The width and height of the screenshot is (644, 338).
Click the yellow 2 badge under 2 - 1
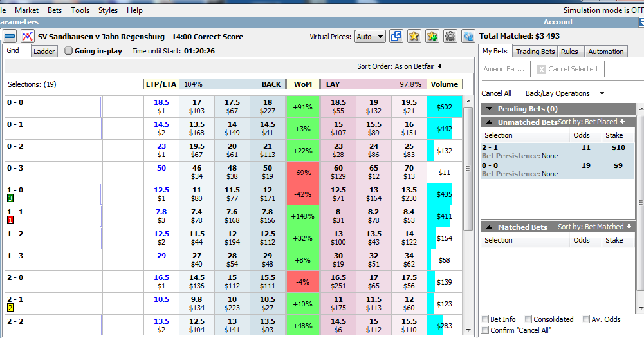tap(10, 308)
